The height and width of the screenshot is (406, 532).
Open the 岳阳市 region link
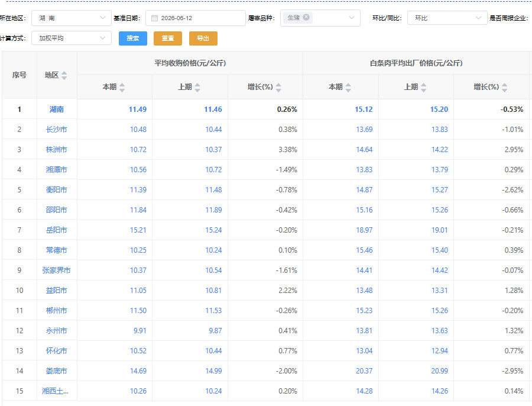coord(57,230)
